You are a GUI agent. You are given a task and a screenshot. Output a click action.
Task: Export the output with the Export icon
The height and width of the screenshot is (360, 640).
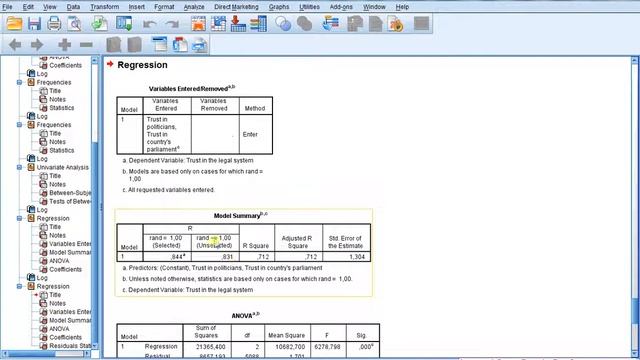tap(99, 24)
